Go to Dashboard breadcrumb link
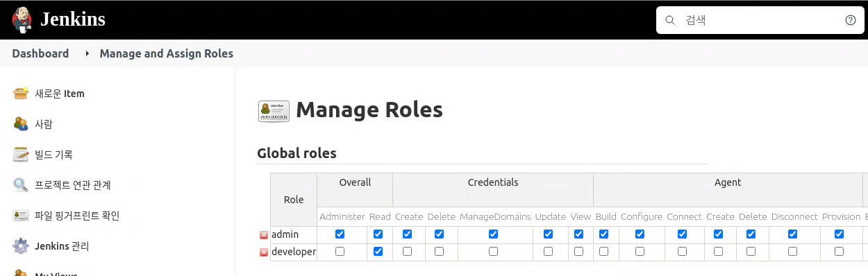Image resolution: width=868 pixels, height=276 pixels. (x=40, y=53)
